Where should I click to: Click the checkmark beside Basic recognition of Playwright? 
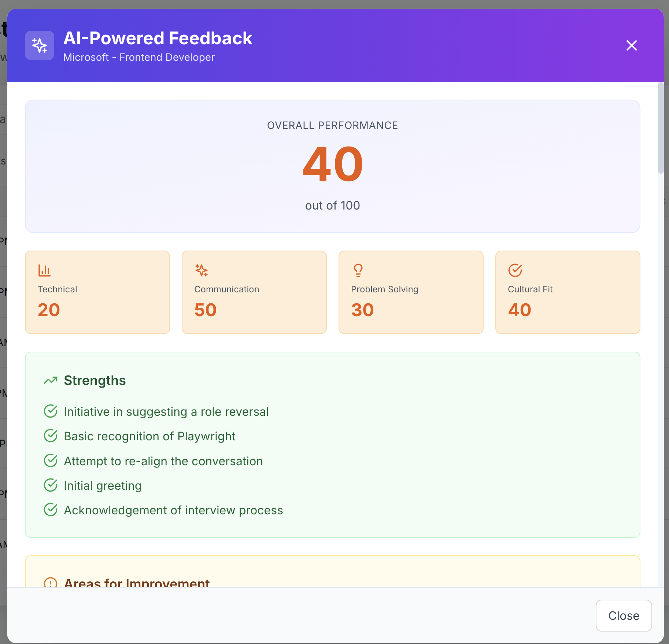click(51, 436)
